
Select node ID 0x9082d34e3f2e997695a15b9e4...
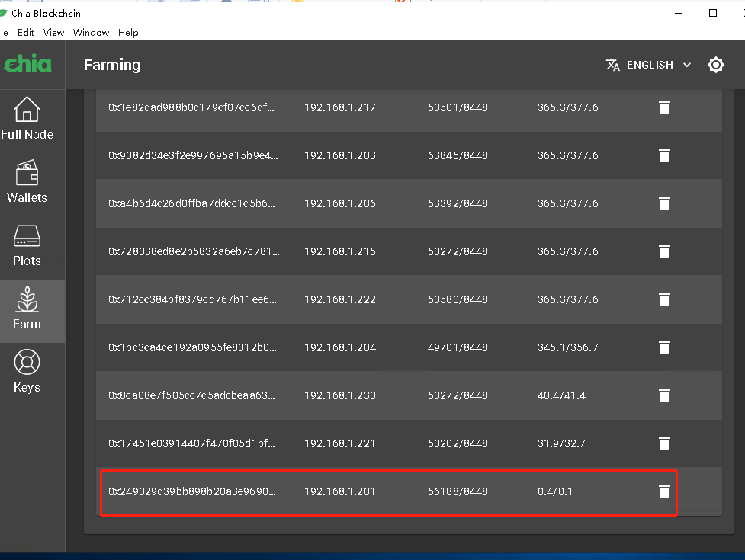tap(193, 155)
